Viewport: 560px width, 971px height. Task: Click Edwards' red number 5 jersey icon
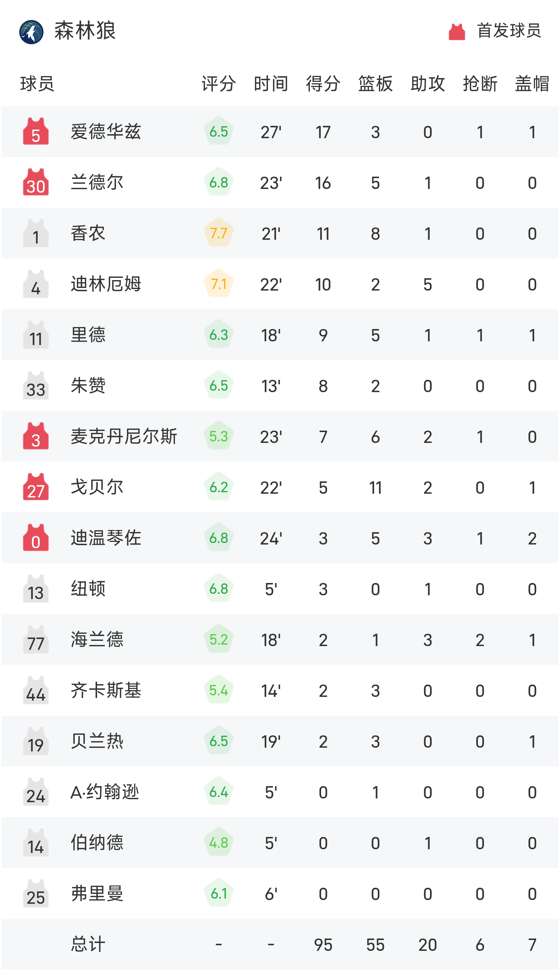coord(36,131)
